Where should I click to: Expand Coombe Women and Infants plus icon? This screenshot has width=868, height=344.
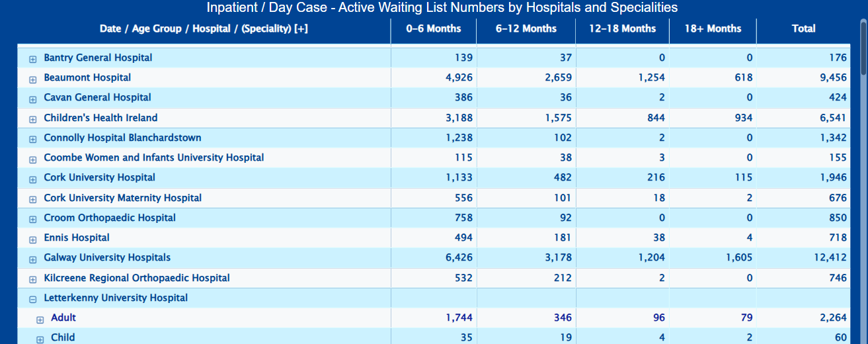tap(32, 159)
